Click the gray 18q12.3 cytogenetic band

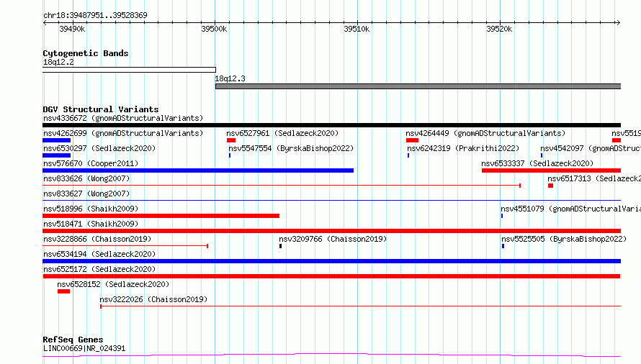[x=418, y=86]
